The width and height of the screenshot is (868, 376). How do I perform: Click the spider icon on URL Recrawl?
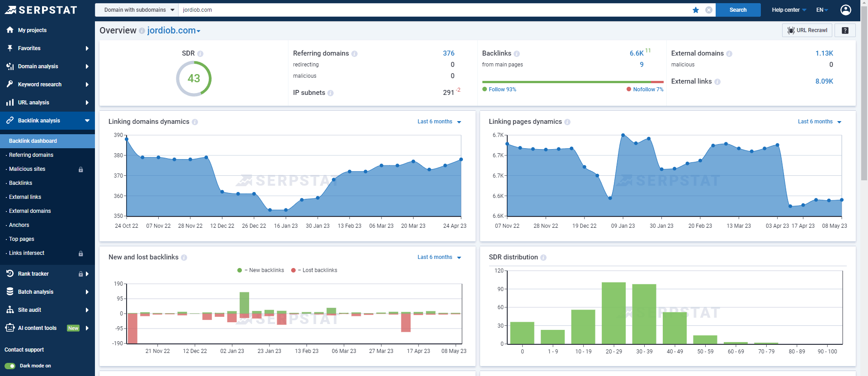point(791,30)
